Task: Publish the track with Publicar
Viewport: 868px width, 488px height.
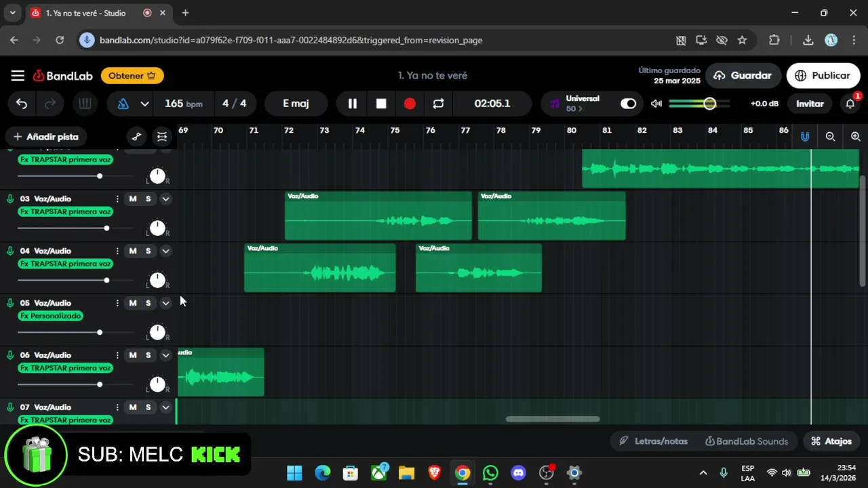Action: 823,75
